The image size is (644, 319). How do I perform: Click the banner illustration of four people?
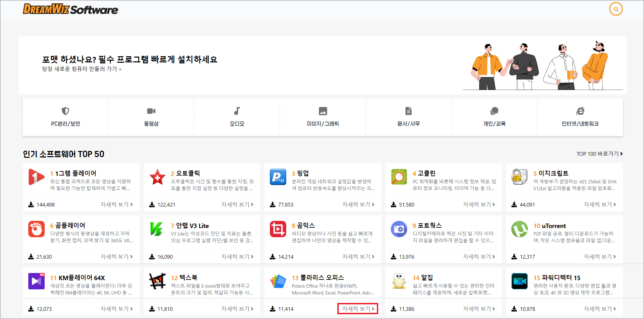(542, 65)
